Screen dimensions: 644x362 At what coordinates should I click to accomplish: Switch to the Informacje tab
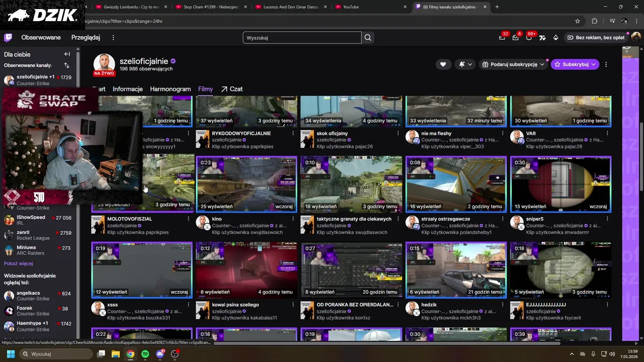[x=128, y=89]
